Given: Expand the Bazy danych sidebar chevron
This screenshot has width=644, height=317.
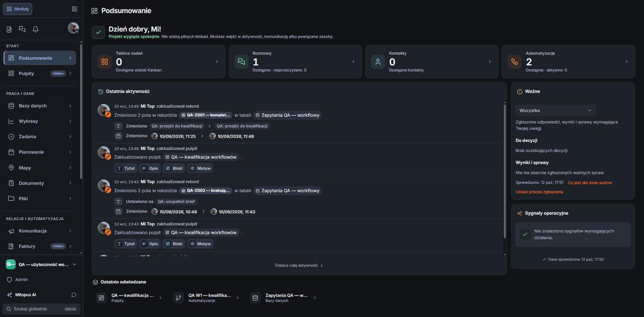Looking at the screenshot, I should click(x=70, y=106).
